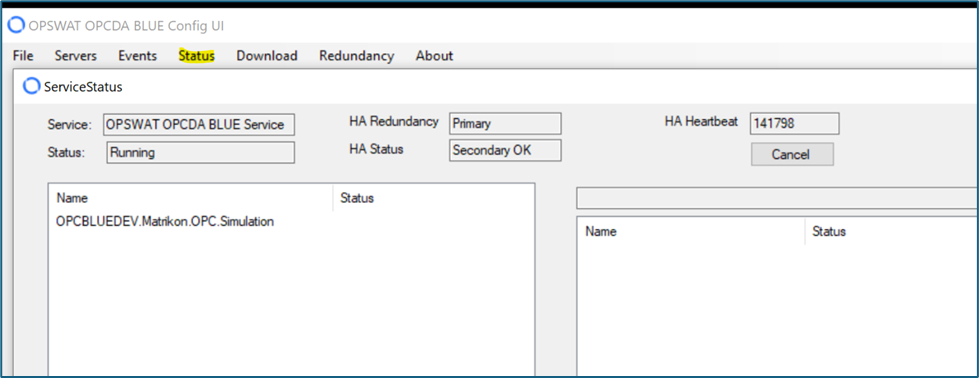Click the Service name field
This screenshot has height=378, width=979.
(199, 124)
